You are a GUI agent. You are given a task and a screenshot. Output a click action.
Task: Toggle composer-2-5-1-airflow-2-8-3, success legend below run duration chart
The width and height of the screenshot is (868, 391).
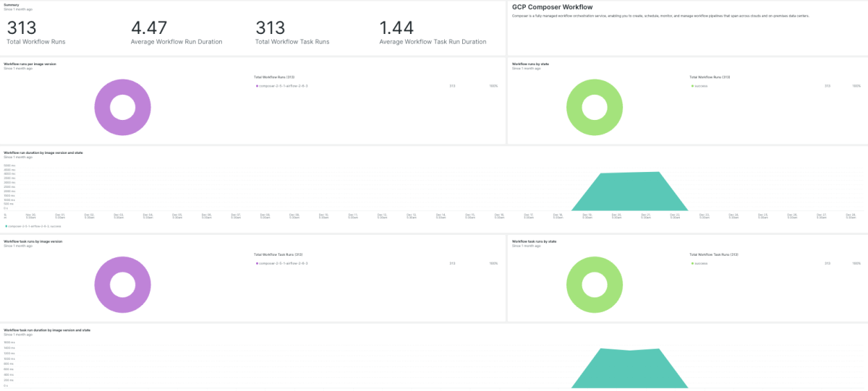34,226
